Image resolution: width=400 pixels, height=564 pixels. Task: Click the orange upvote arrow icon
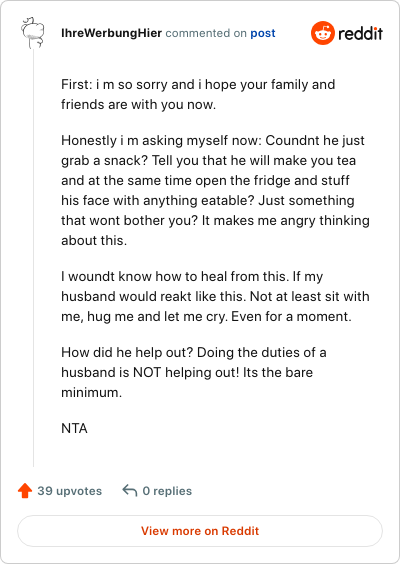(25, 491)
